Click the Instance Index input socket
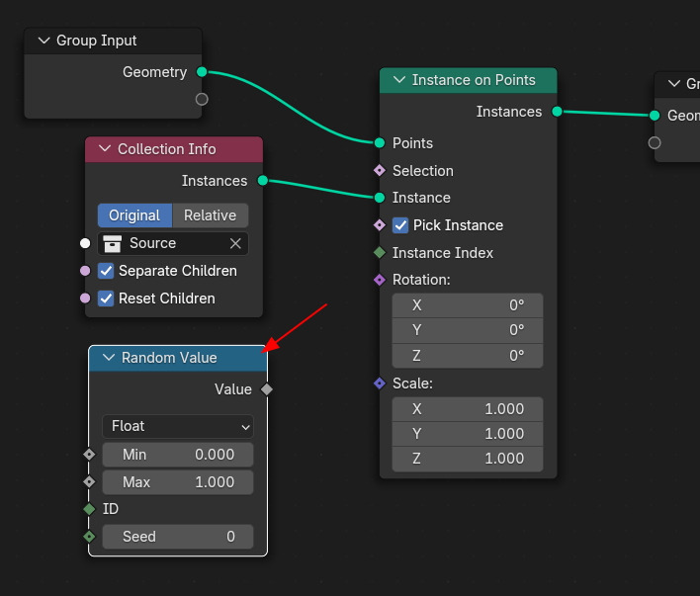The height and width of the screenshot is (596, 700). (380, 253)
